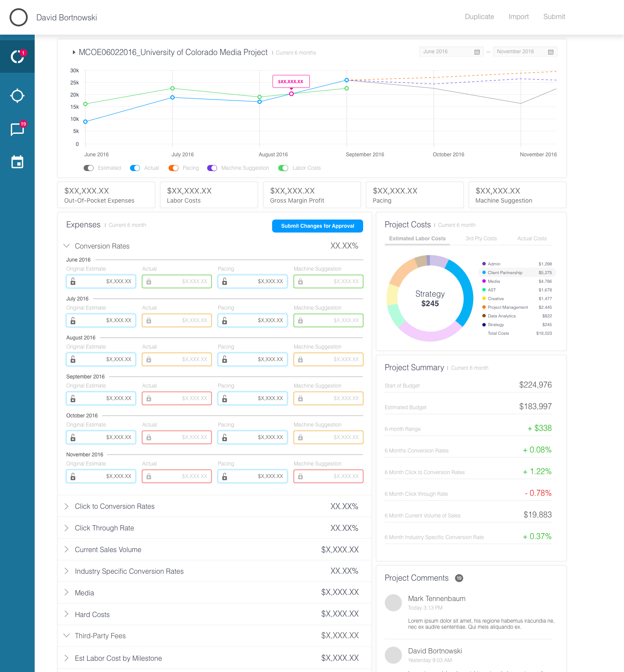Click David Bortnowski's avatar in Project Comments
Image resolution: width=624 pixels, height=672 pixels.
393,655
